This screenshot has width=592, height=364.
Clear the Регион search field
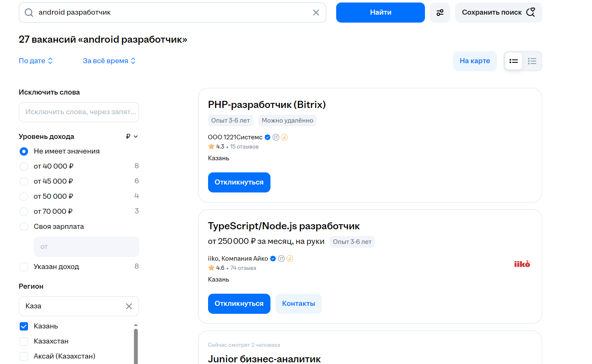point(129,306)
